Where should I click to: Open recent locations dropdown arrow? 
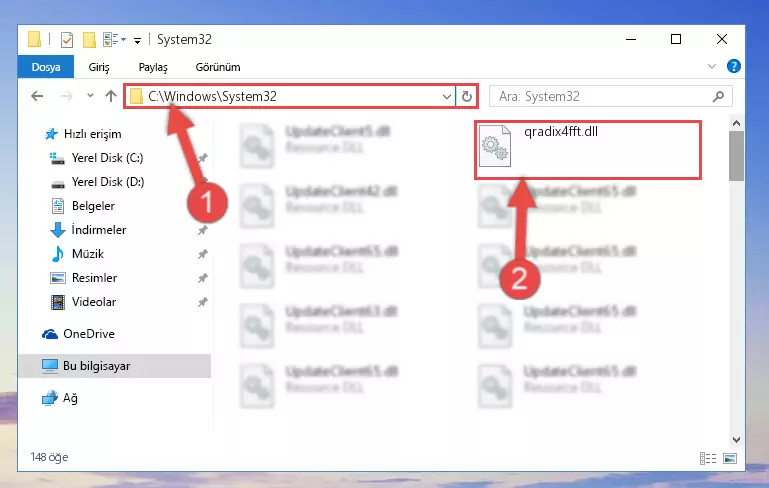pyautogui.click(x=90, y=96)
